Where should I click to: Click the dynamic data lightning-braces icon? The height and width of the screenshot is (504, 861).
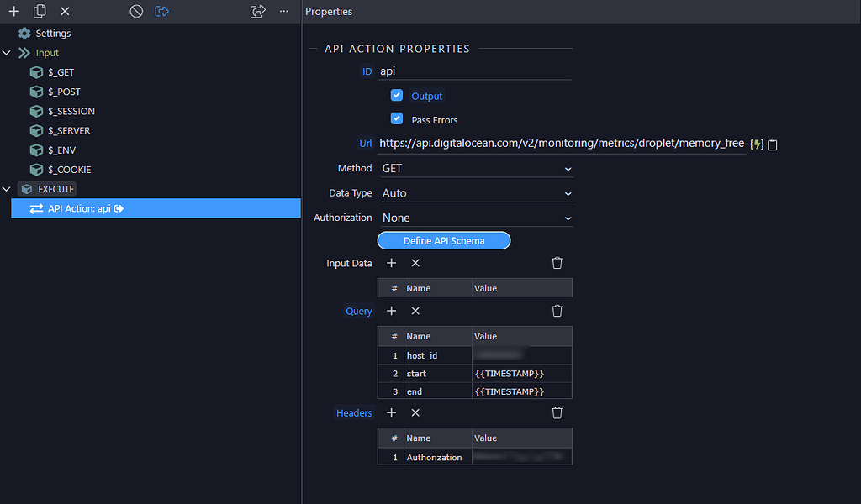click(x=755, y=144)
